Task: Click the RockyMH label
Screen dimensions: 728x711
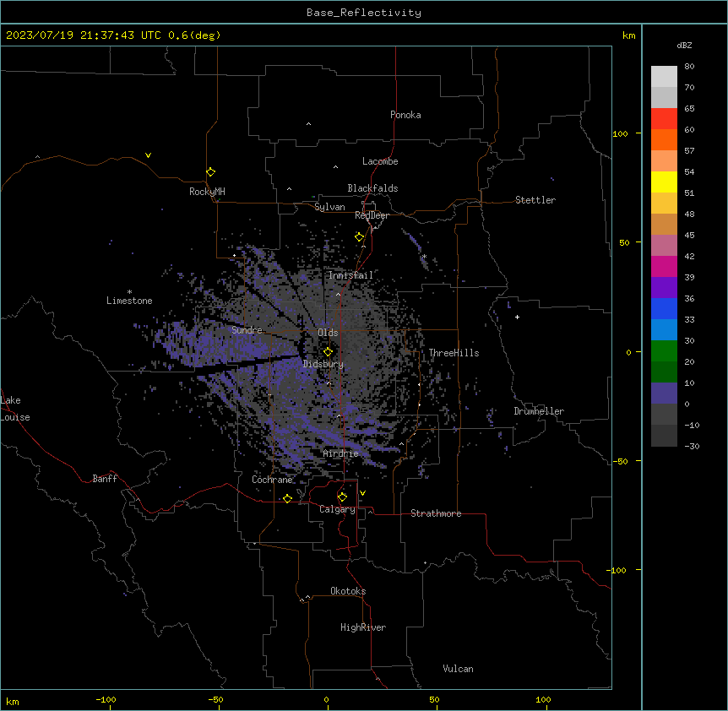Action: (207, 192)
